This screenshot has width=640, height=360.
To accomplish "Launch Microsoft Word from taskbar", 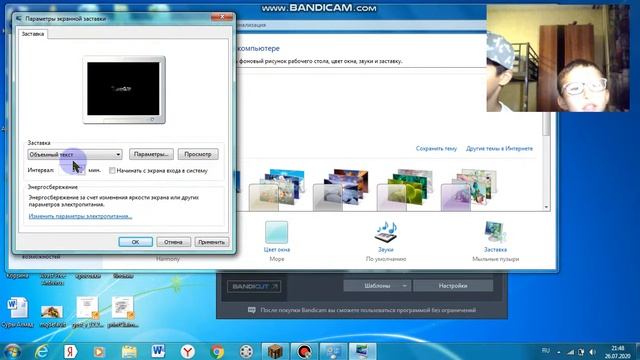I will [x=158, y=351].
